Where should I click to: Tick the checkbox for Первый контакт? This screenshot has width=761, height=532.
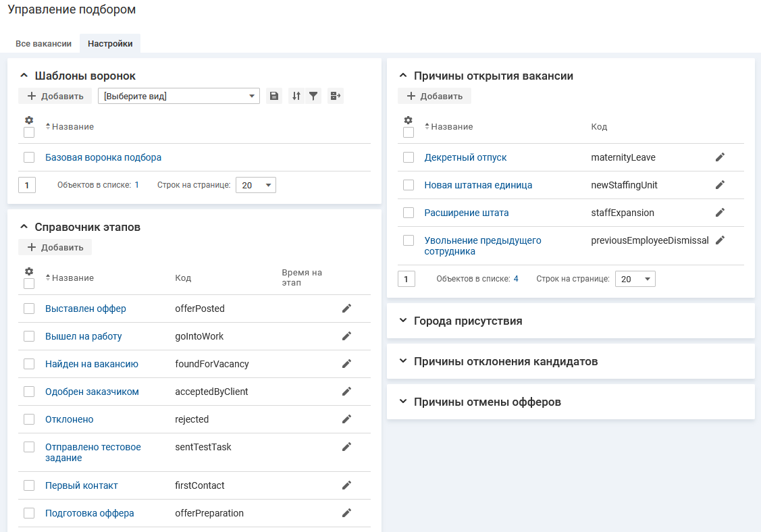(29, 485)
